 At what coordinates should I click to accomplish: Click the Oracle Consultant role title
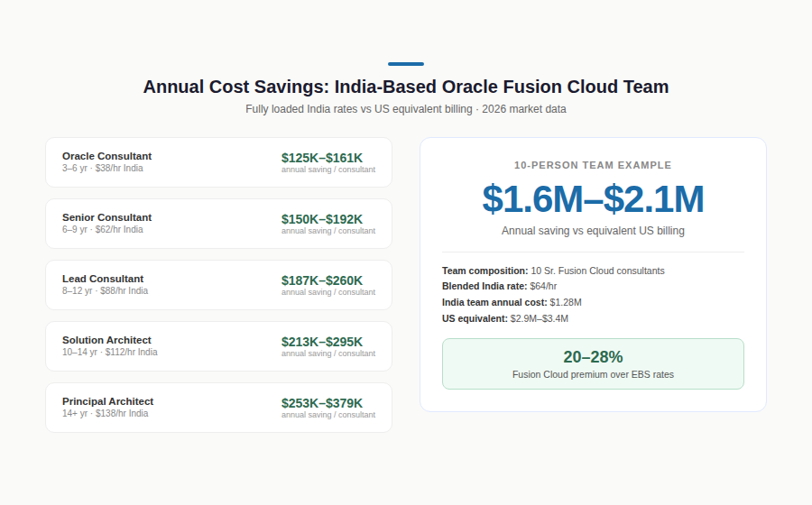[106, 156]
